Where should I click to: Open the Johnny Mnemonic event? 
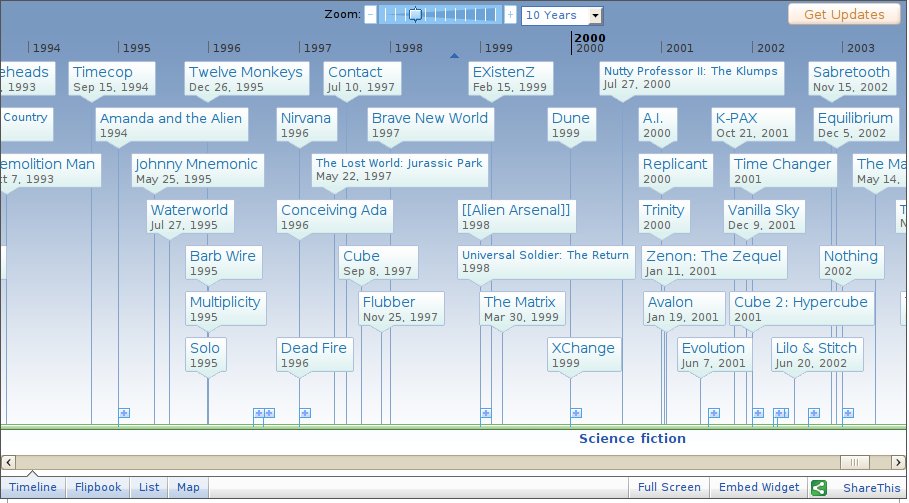198,170
